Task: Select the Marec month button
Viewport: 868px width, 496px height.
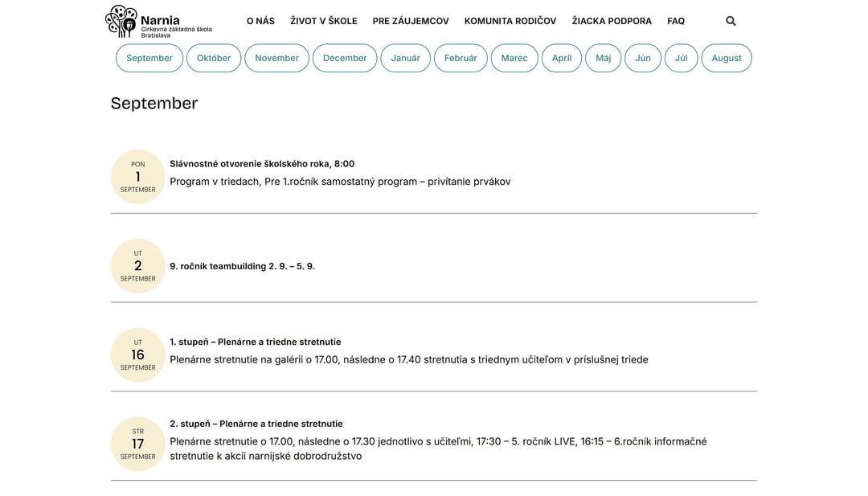Action: point(514,58)
